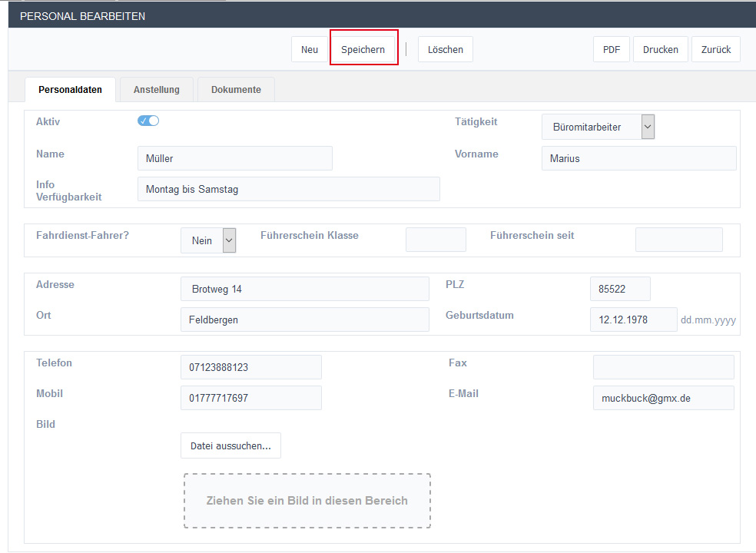Toggle the Aktiv switch
This screenshot has width=756, height=553.
(x=148, y=121)
